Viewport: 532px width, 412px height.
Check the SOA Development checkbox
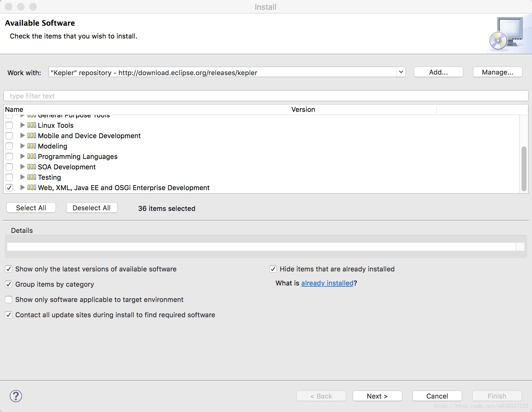tap(9, 167)
